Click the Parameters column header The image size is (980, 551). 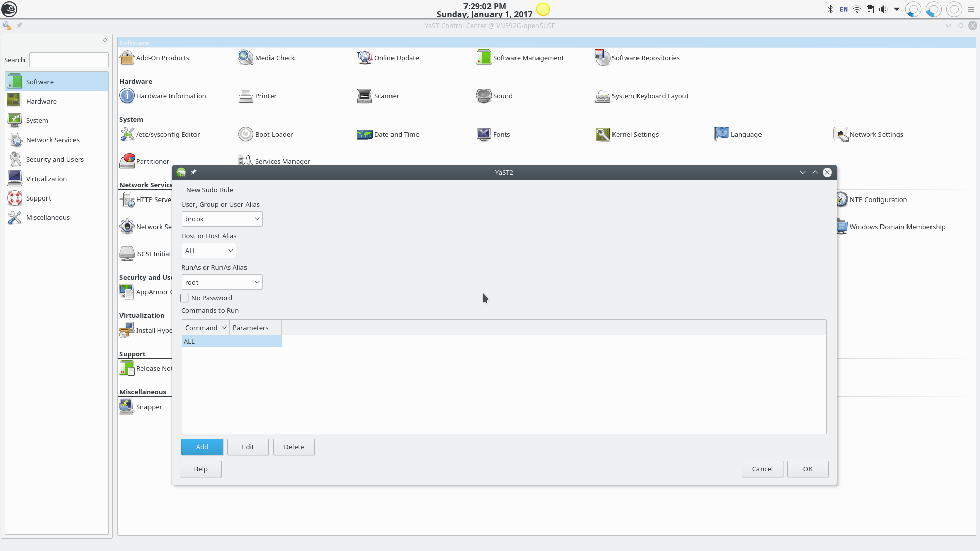point(255,328)
